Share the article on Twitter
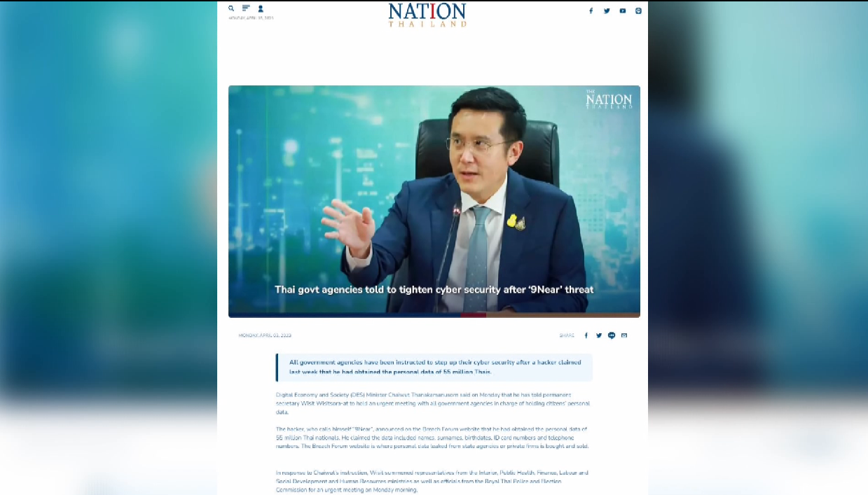868x495 pixels. coord(599,335)
